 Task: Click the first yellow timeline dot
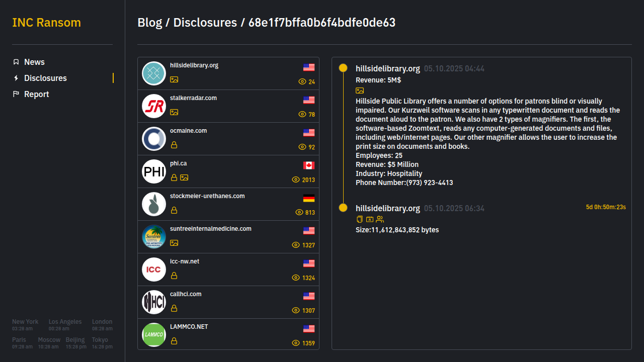pyautogui.click(x=343, y=68)
